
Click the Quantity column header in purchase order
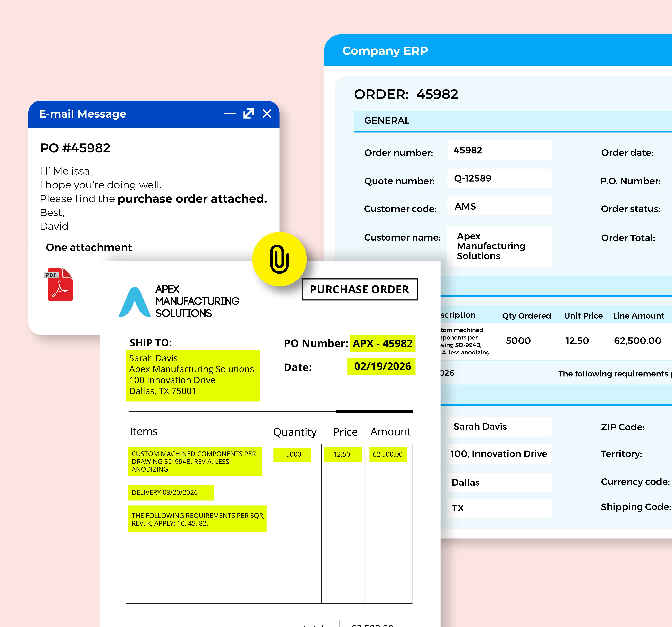pyautogui.click(x=295, y=432)
